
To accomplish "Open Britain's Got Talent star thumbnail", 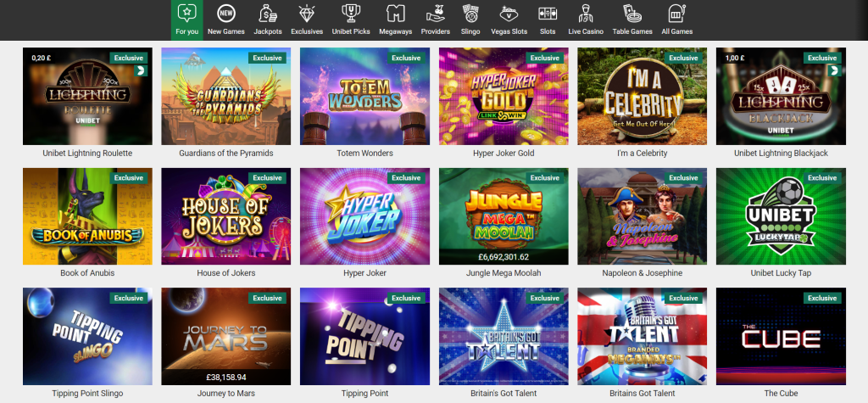I will click(504, 337).
